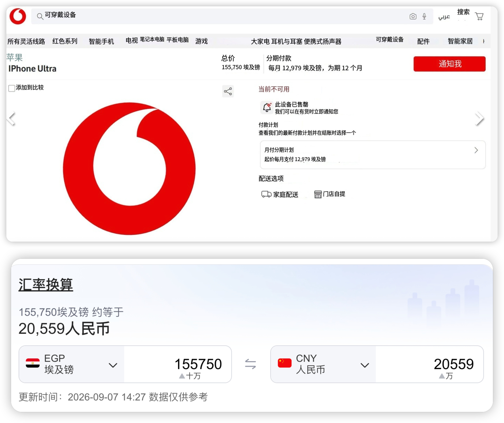Open the 耳机与耳塞 menu item

287,41
